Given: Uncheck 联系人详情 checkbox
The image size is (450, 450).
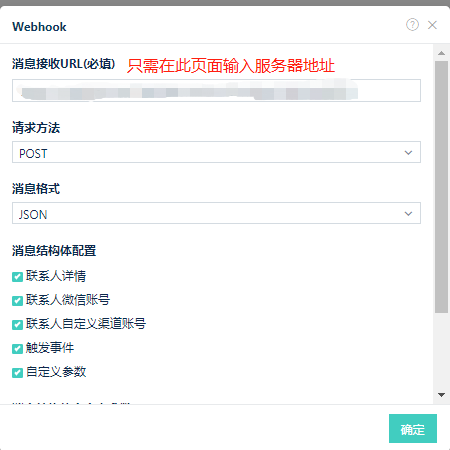Looking at the screenshot, I should click(17, 277).
